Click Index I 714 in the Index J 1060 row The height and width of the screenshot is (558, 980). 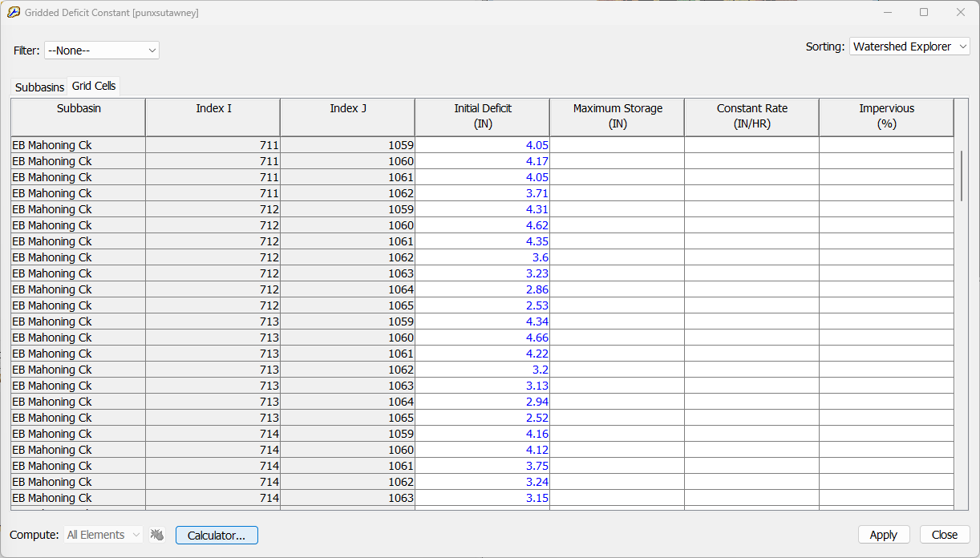213,450
